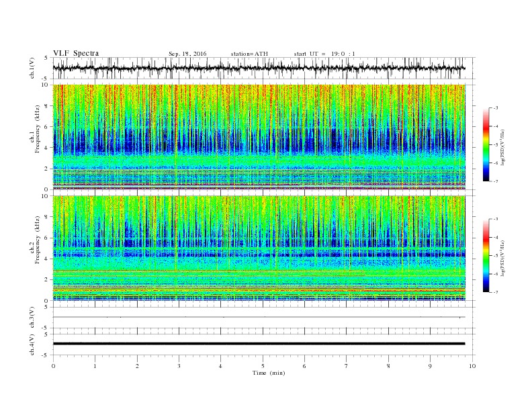532x411 pixels.
Task: Click the log(PSD) label beside ch.1 color bar
Action: click(x=502, y=147)
